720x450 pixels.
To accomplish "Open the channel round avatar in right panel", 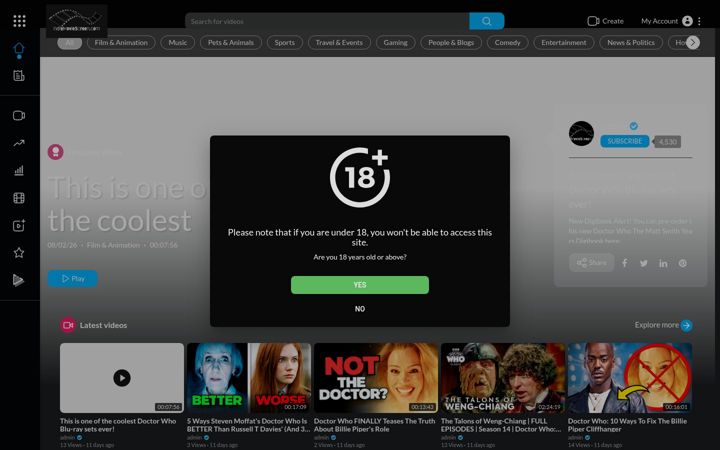I will tap(581, 134).
